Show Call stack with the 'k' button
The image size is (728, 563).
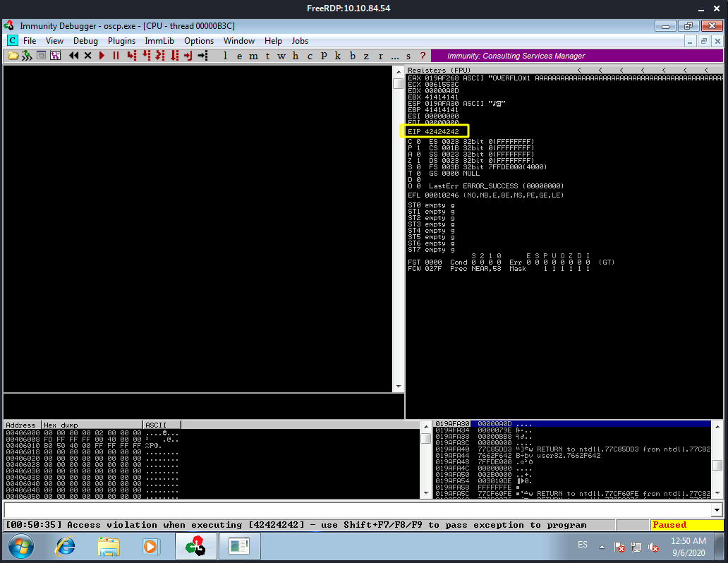337,56
